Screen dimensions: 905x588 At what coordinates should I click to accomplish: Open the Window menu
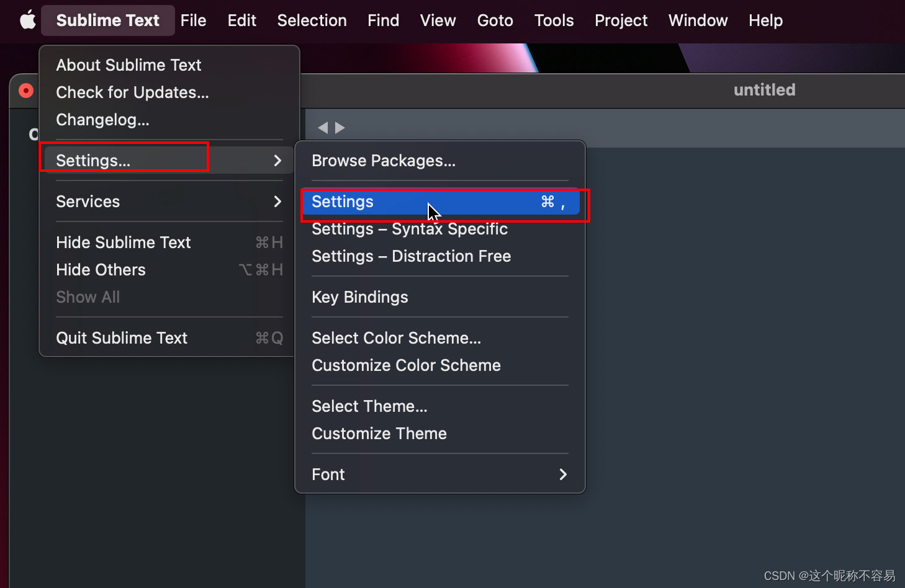coord(698,20)
